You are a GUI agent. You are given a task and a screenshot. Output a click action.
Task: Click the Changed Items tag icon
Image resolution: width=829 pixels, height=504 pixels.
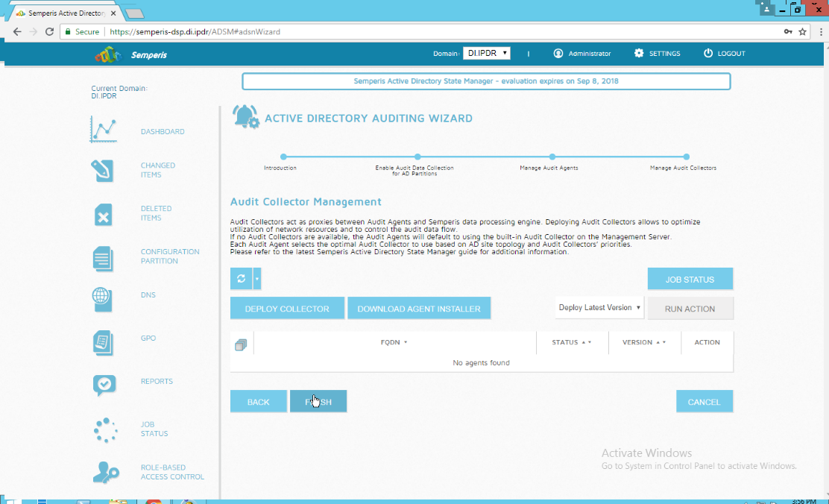103,171
